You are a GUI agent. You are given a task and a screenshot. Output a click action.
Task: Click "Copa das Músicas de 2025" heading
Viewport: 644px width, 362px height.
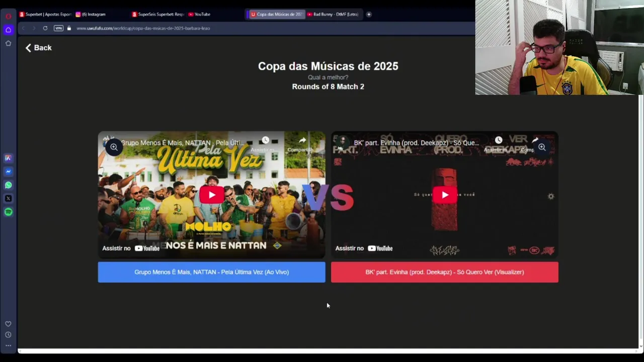328,66
